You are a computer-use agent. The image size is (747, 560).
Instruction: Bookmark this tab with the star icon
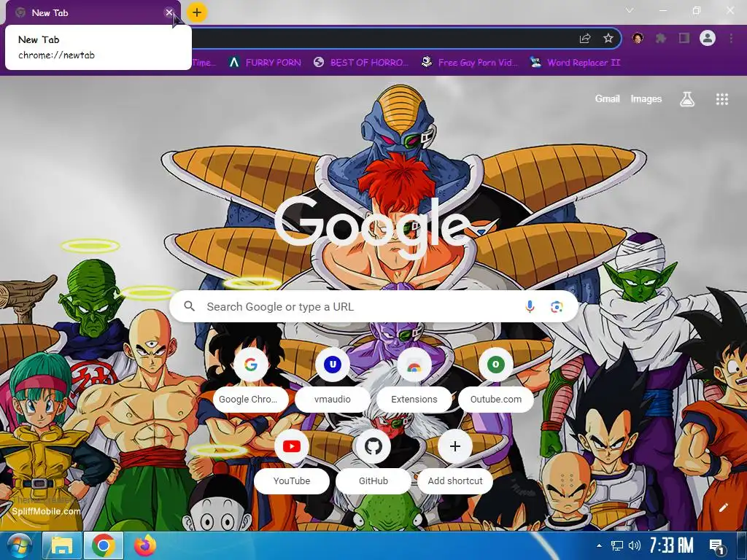tap(608, 38)
